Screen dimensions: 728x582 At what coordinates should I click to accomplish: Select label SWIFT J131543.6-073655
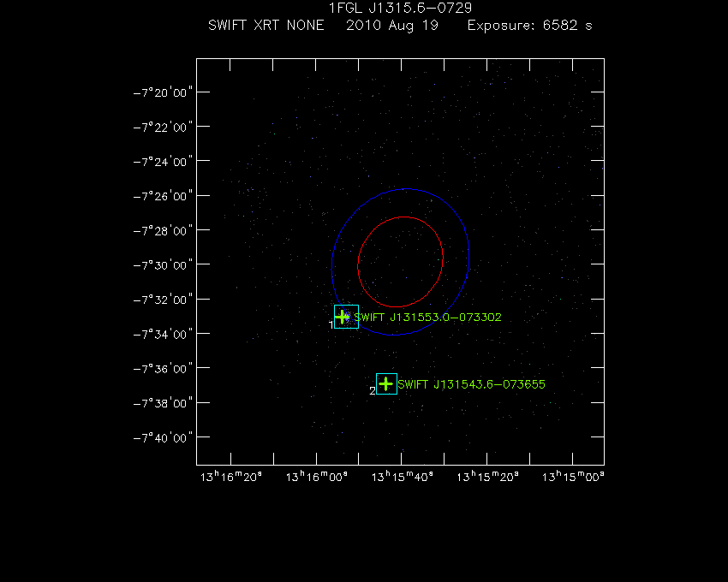click(471, 384)
